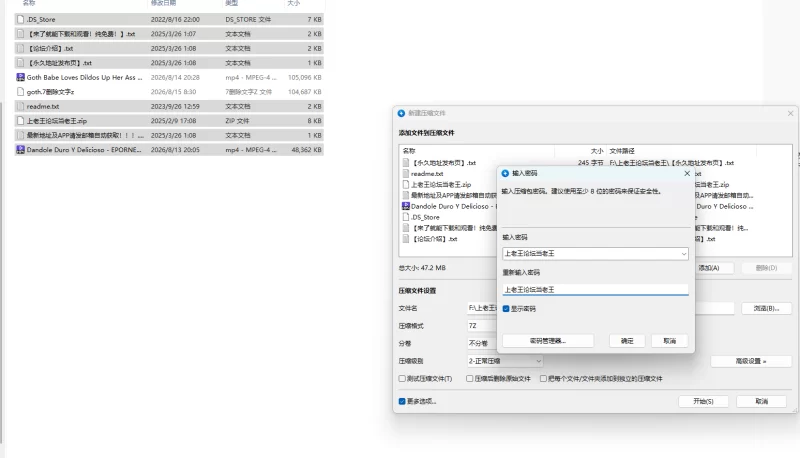Image resolution: width=800 pixels, height=458 pixels.
Task: Open 高级设置 options
Action: (751, 361)
